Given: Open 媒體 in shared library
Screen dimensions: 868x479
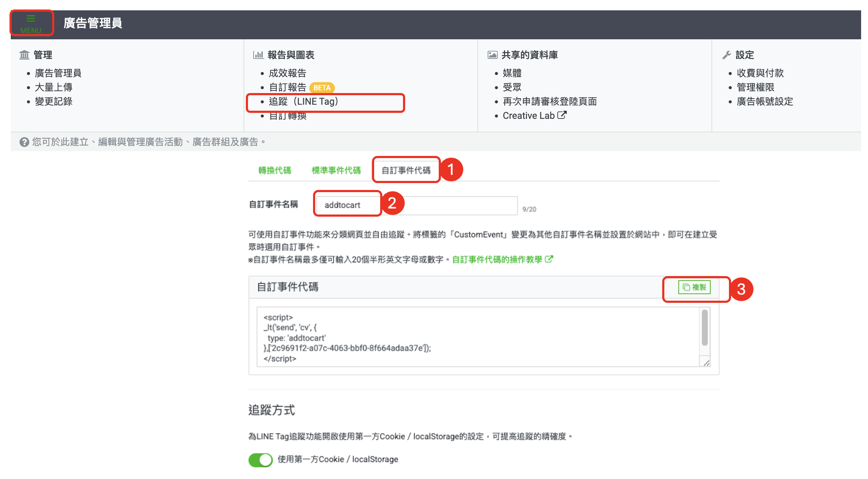Looking at the screenshot, I should coord(512,73).
